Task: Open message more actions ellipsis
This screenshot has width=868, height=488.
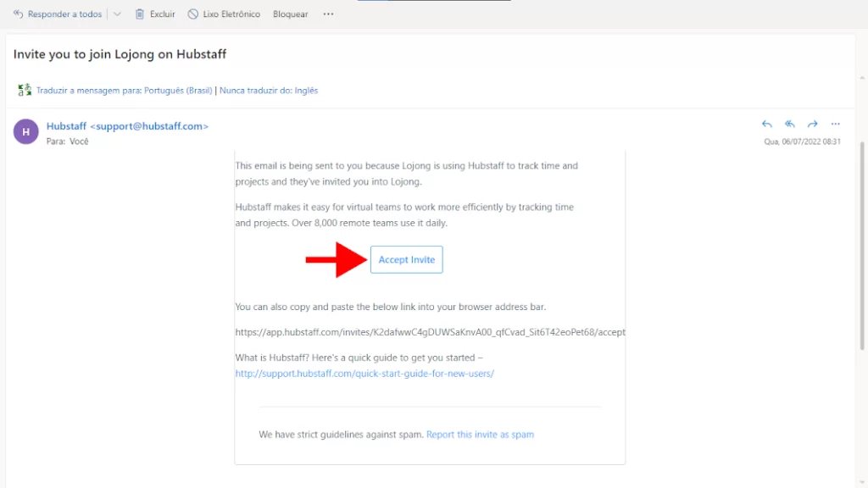Action: (835, 124)
